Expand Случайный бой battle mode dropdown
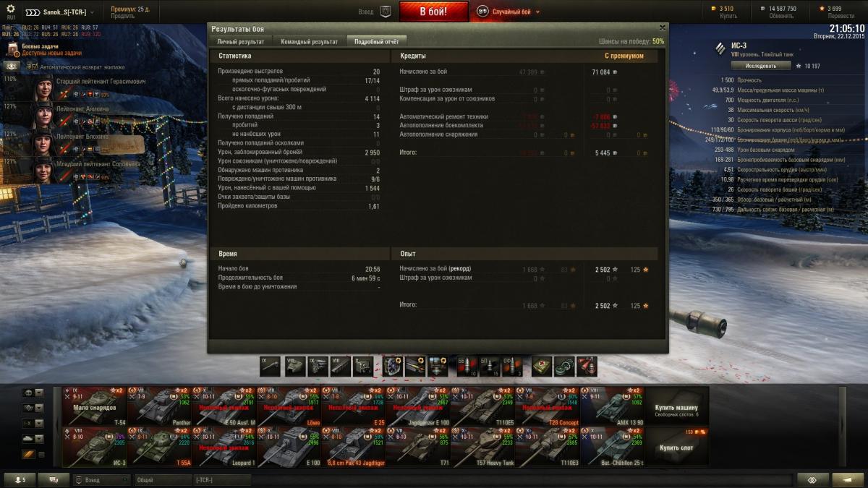868x488 pixels. coord(509,12)
